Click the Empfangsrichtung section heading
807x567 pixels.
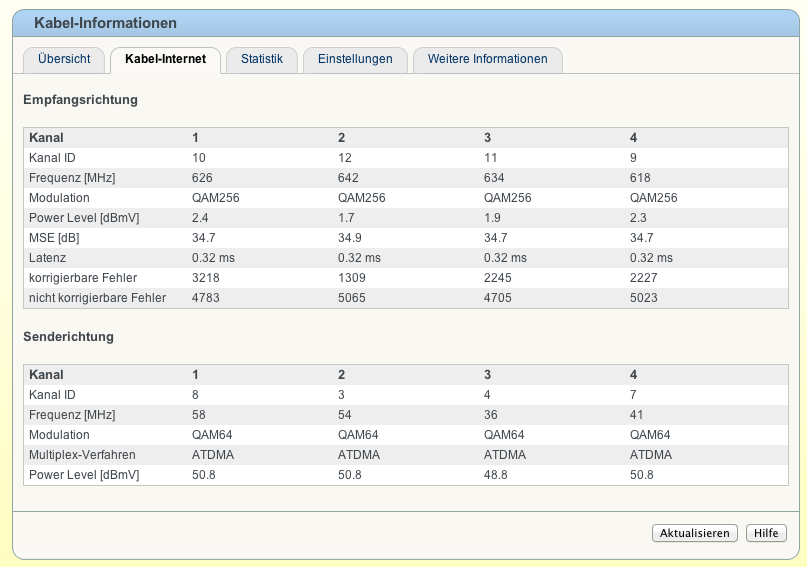pyautogui.click(x=80, y=100)
